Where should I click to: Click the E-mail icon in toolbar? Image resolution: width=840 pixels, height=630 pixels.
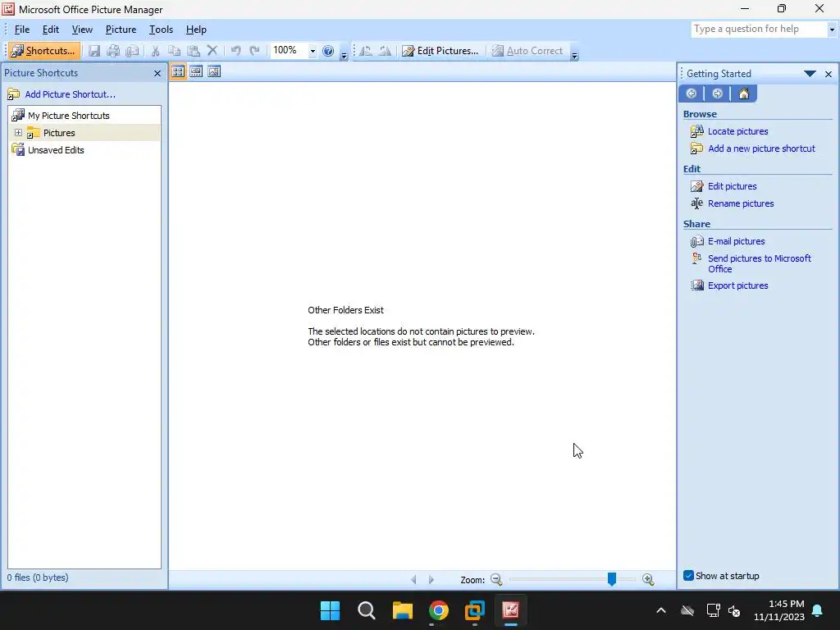tap(132, 51)
